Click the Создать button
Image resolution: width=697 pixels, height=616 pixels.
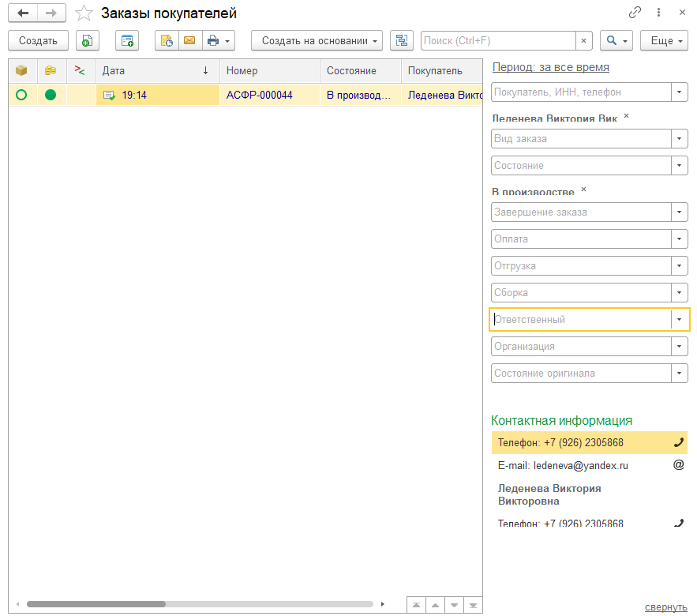click(x=38, y=41)
